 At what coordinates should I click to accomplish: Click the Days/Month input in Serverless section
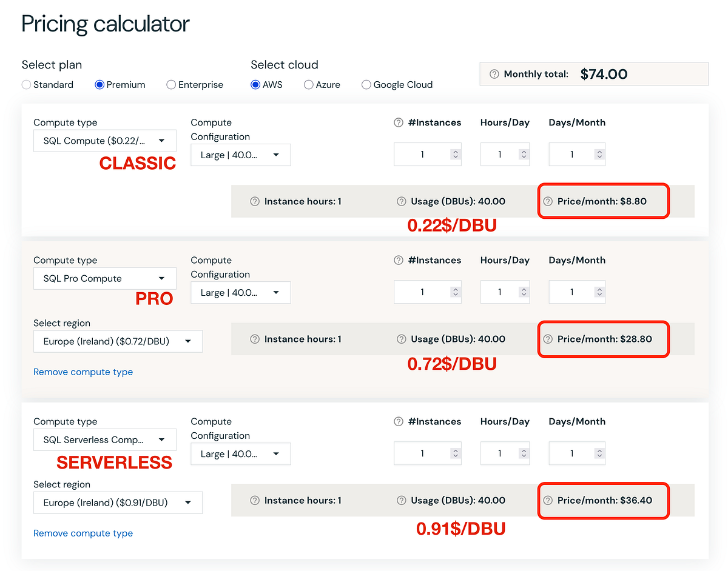click(573, 453)
